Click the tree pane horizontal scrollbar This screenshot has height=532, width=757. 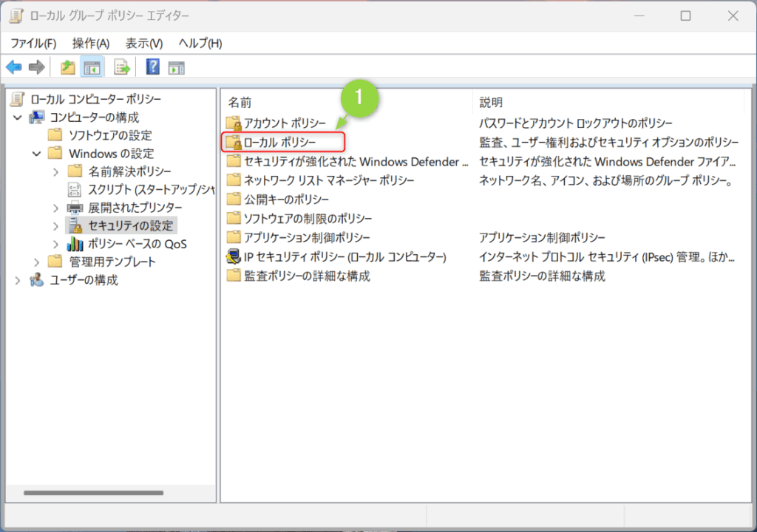93,493
